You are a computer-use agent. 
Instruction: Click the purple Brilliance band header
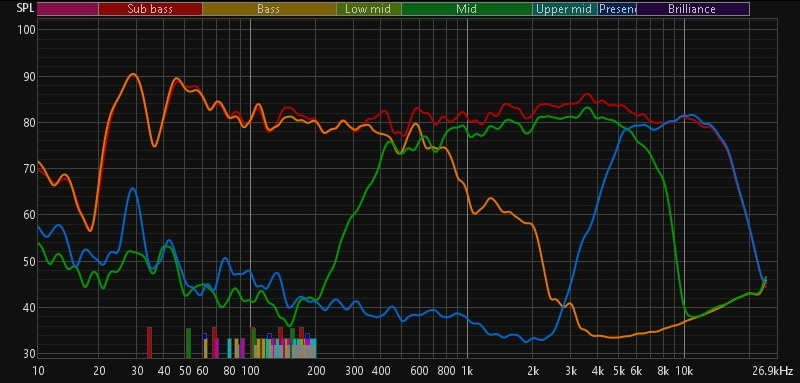coord(692,9)
